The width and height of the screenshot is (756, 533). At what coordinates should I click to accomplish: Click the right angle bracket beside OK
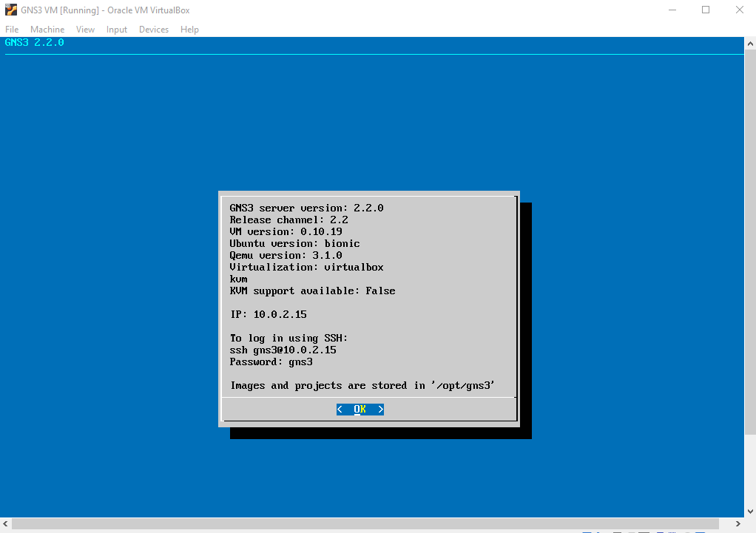pyautogui.click(x=380, y=409)
